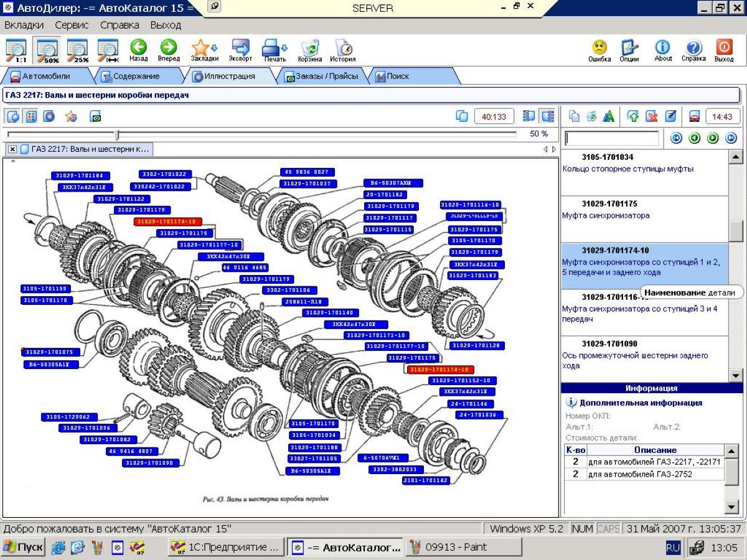Open the Корзина basket

pos(310,50)
